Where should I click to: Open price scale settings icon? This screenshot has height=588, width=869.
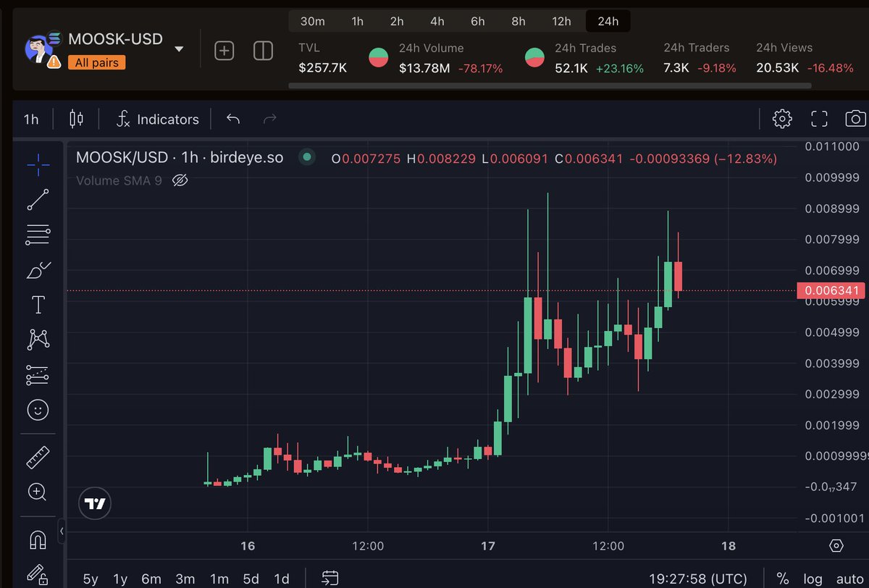[x=836, y=546]
